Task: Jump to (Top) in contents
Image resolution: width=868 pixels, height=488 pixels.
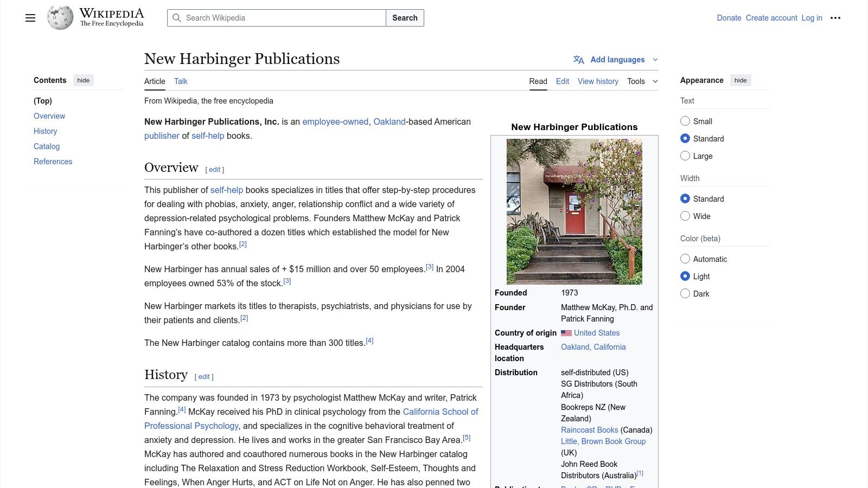Action: [x=43, y=101]
